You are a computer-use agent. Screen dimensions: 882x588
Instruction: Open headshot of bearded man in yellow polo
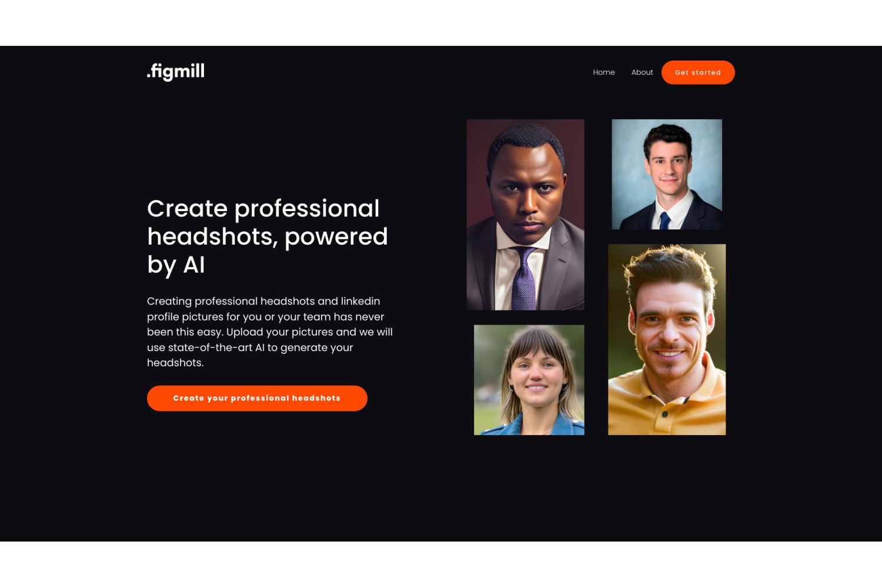667,339
